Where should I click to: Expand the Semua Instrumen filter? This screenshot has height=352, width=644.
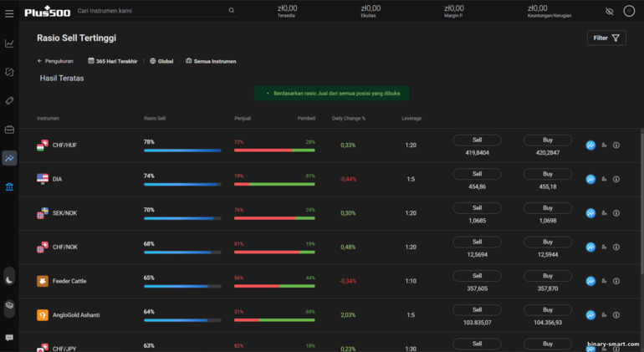210,61
